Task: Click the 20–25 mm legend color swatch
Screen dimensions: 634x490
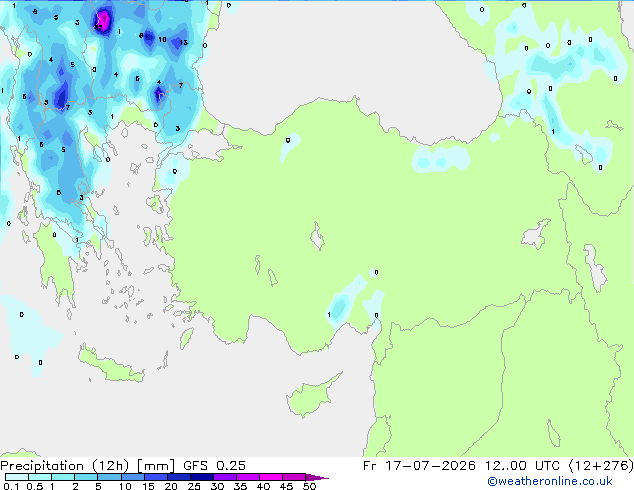Action: 178,477
